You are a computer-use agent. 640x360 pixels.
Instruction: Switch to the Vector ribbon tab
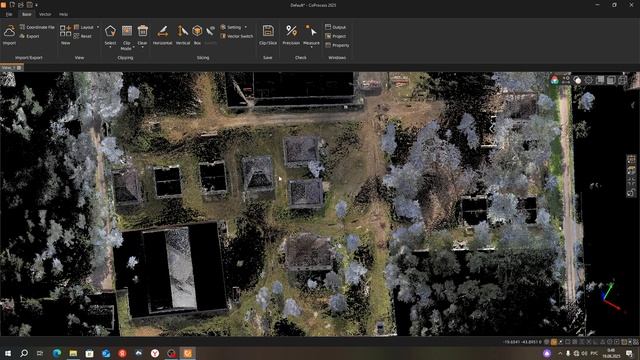point(45,14)
